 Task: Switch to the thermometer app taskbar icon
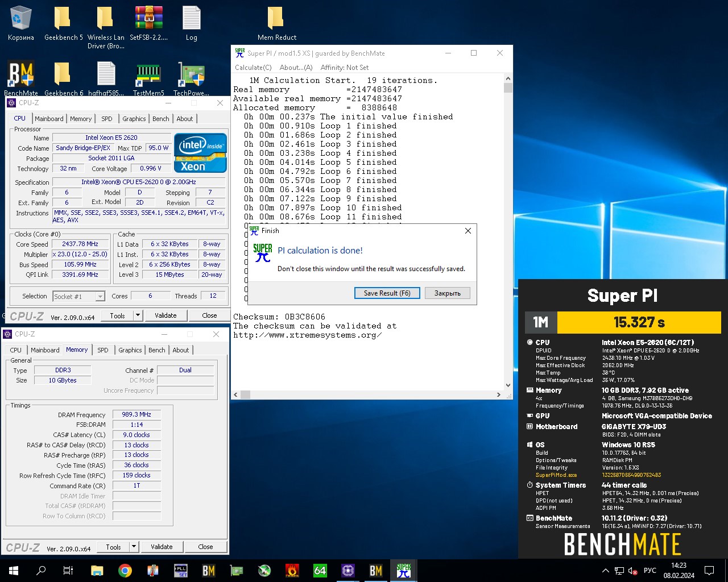point(152,571)
